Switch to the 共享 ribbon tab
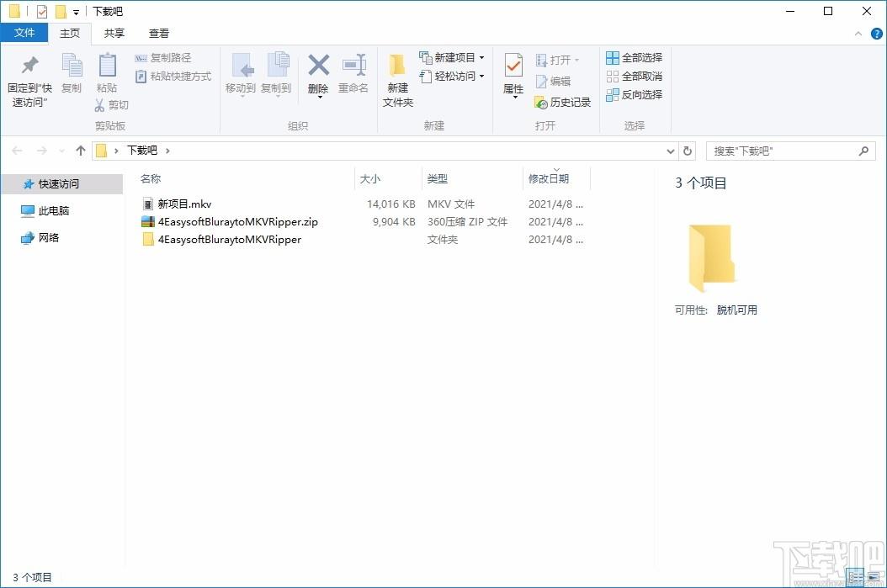887x588 pixels. click(114, 34)
